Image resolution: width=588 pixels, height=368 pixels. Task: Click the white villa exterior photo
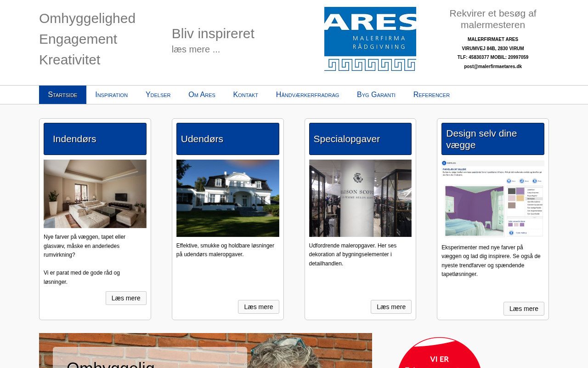[x=228, y=198]
